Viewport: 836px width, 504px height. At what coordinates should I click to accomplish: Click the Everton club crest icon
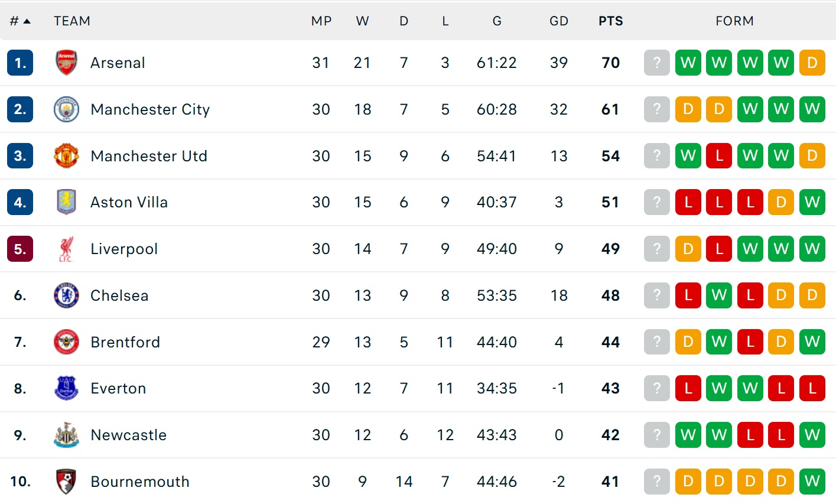(66, 388)
